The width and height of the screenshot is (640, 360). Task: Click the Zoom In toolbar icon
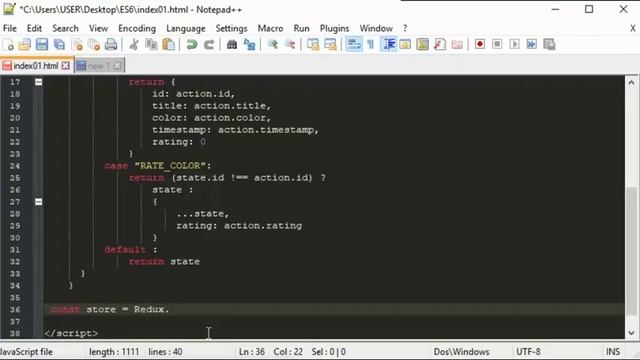point(273,44)
